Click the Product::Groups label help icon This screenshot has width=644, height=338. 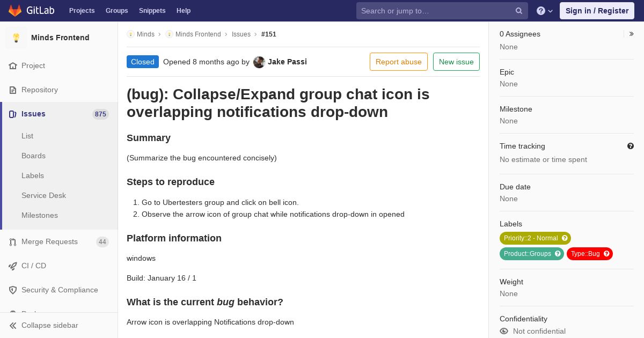click(x=558, y=254)
